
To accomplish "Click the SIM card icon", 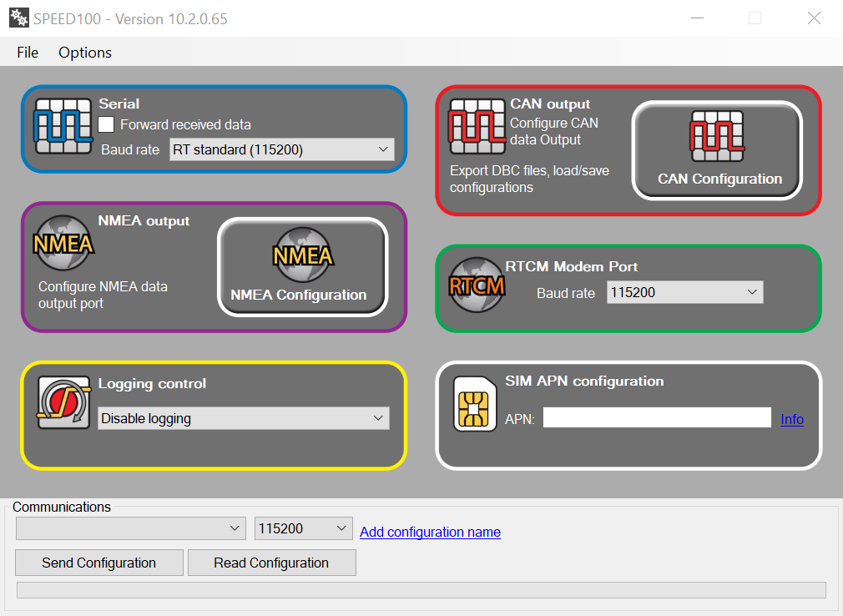I will pos(474,404).
